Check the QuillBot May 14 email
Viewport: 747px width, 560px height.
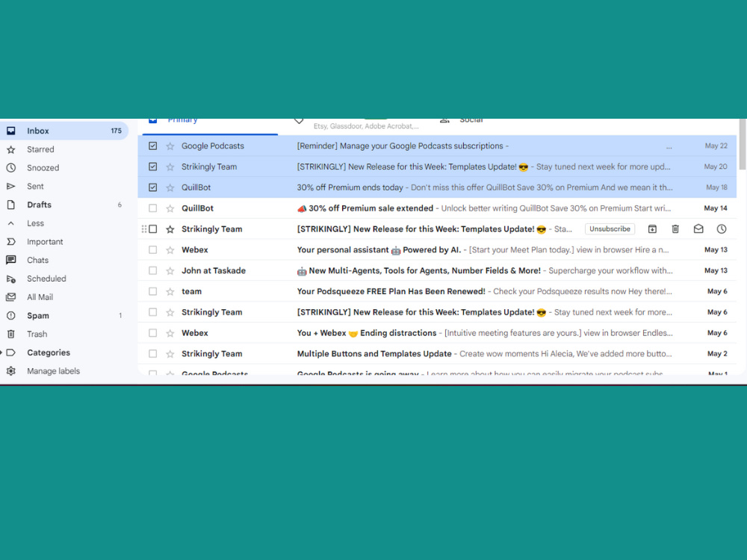[152, 208]
